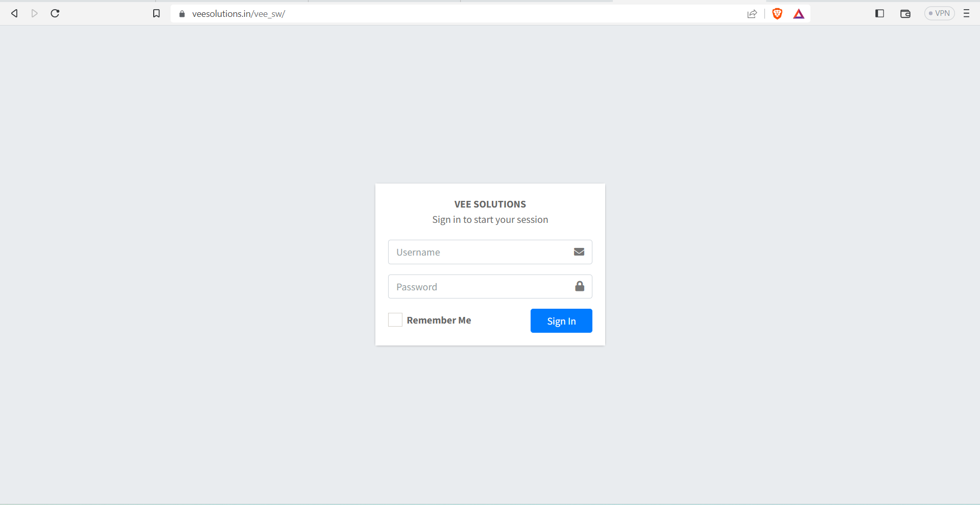Open the Brave Wallet icon

[905, 13]
